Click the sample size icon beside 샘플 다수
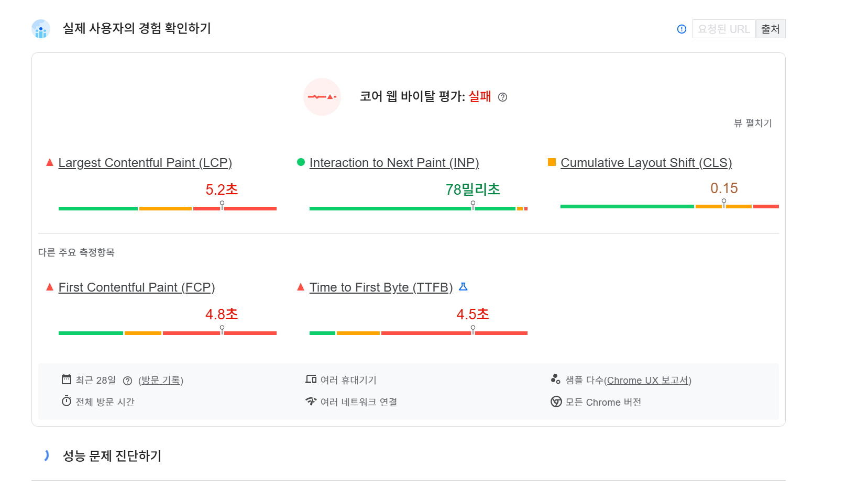The image size is (868, 502). (x=556, y=380)
